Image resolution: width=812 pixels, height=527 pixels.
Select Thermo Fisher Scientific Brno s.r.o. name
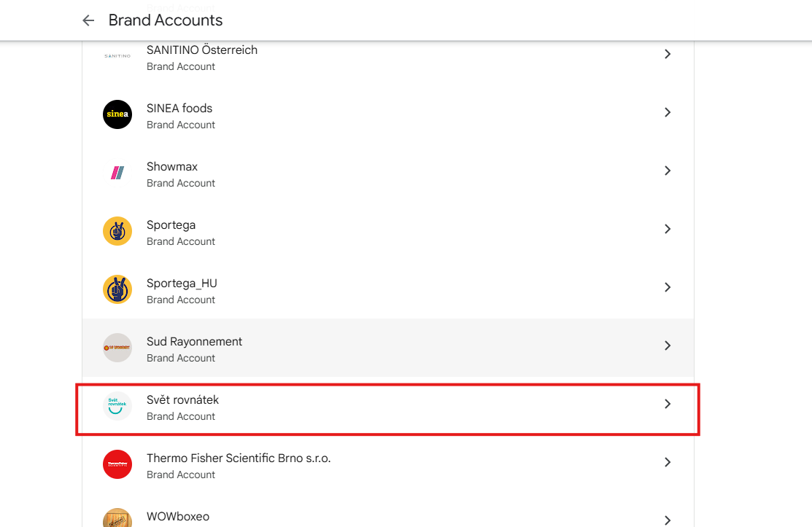239,458
